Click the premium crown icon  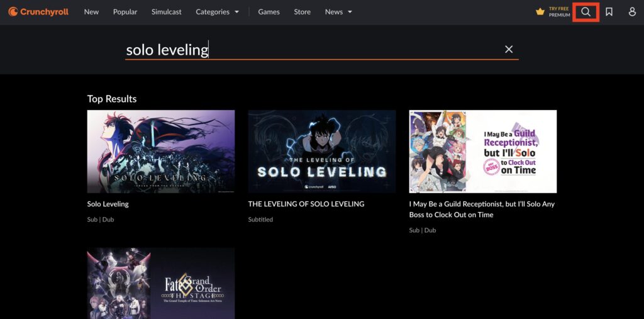(x=540, y=12)
